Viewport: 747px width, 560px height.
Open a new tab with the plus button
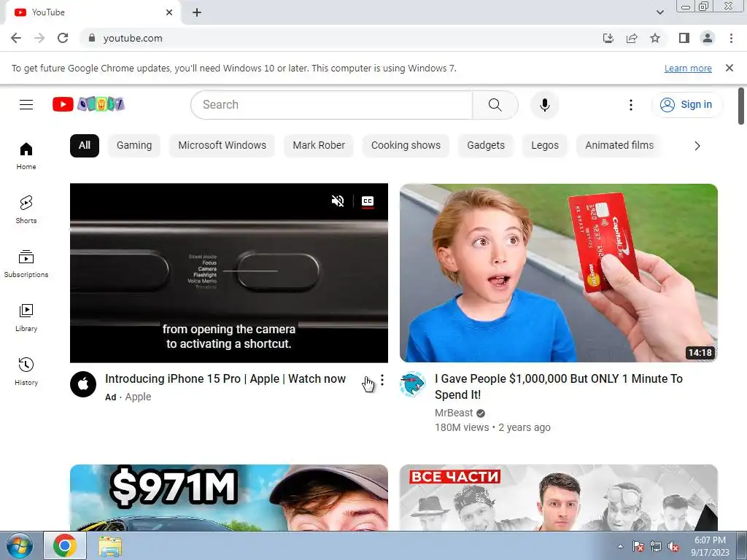[x=197, y=12]
